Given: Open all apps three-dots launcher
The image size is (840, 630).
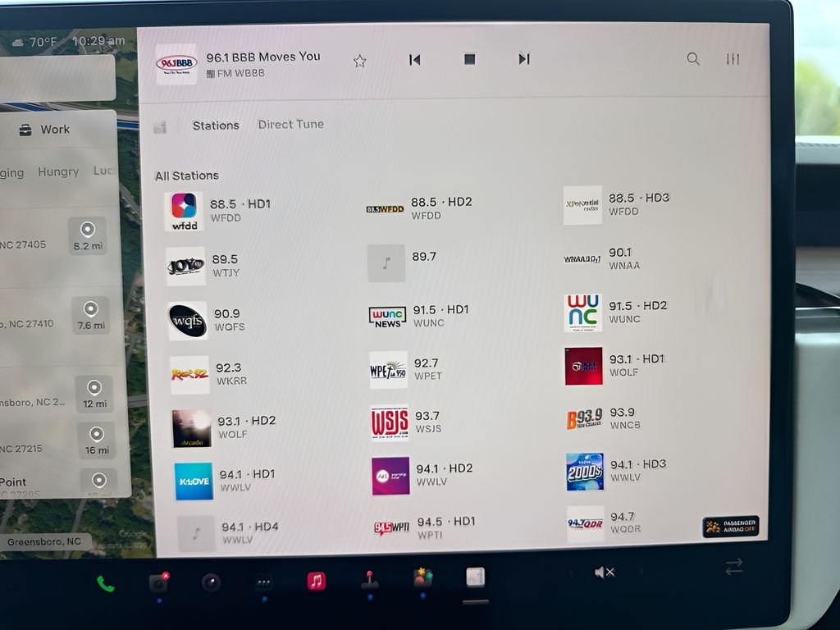Looking at the screenshot, I should [263, 582].
